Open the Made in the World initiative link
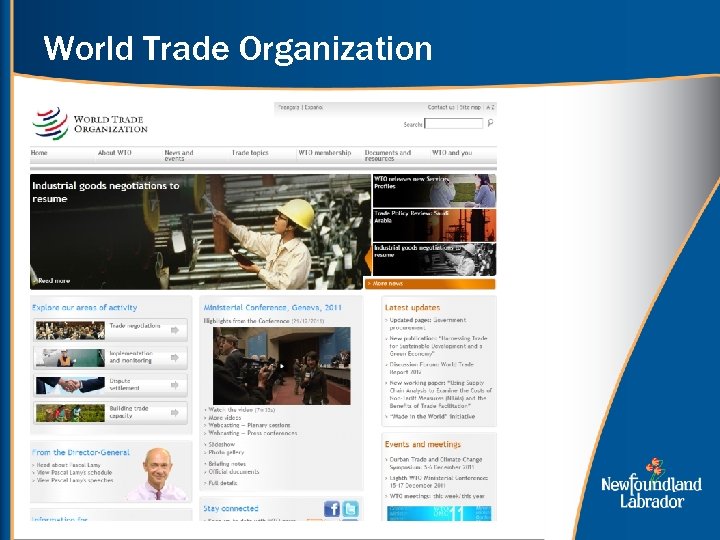This screenshot has height=540, width=720. click(x=432, y=416)
